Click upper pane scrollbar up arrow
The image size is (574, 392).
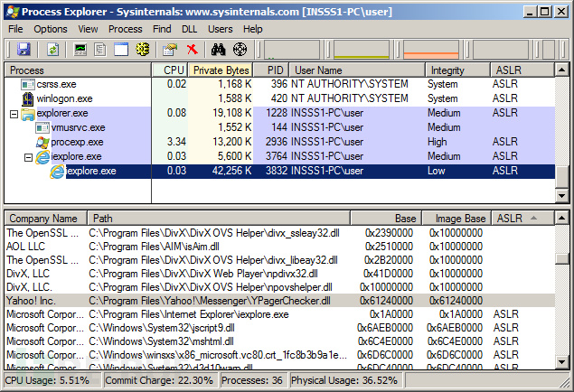pos(562,70)
